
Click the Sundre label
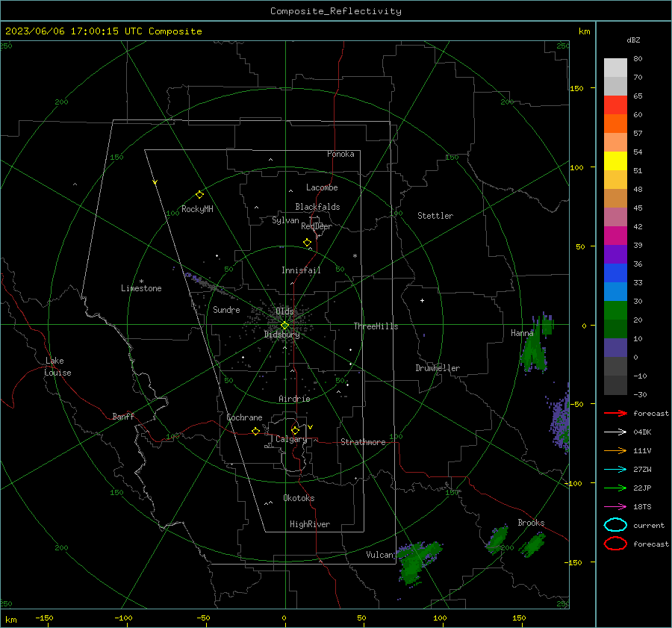[x=226, y=309]
